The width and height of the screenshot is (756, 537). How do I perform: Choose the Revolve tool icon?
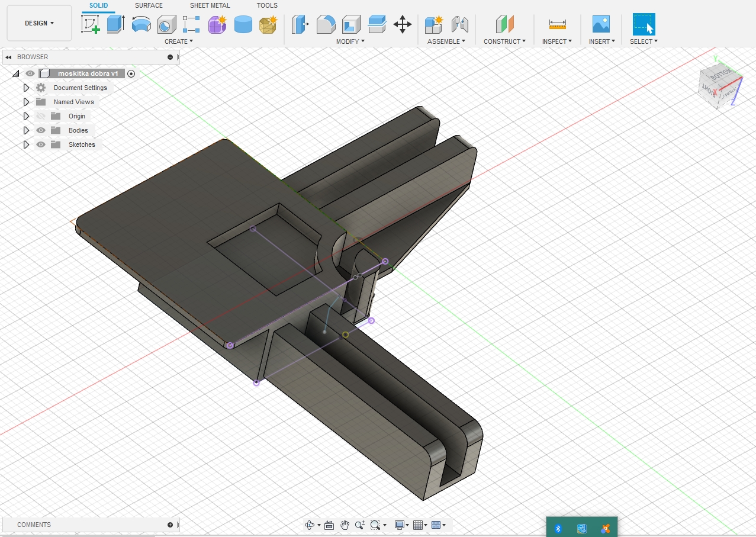(x=141, y=24)
